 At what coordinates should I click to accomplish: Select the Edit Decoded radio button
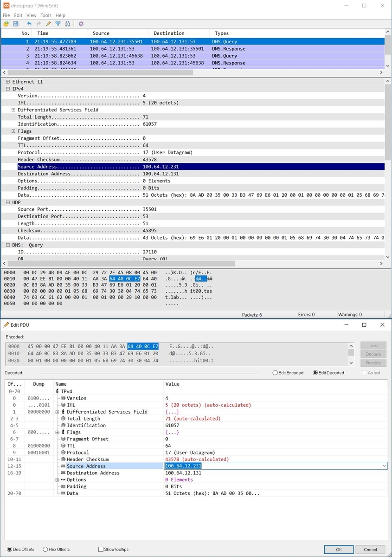click(315, 373)
